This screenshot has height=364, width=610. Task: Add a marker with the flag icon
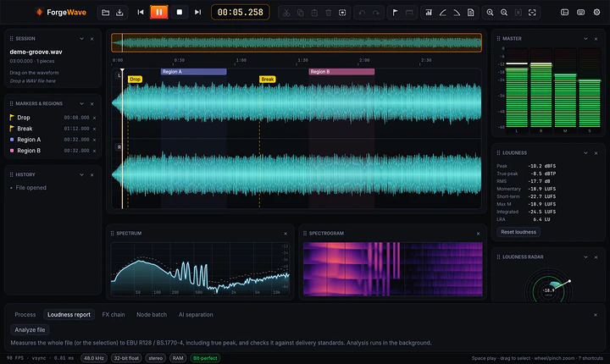tap(396, 13)
